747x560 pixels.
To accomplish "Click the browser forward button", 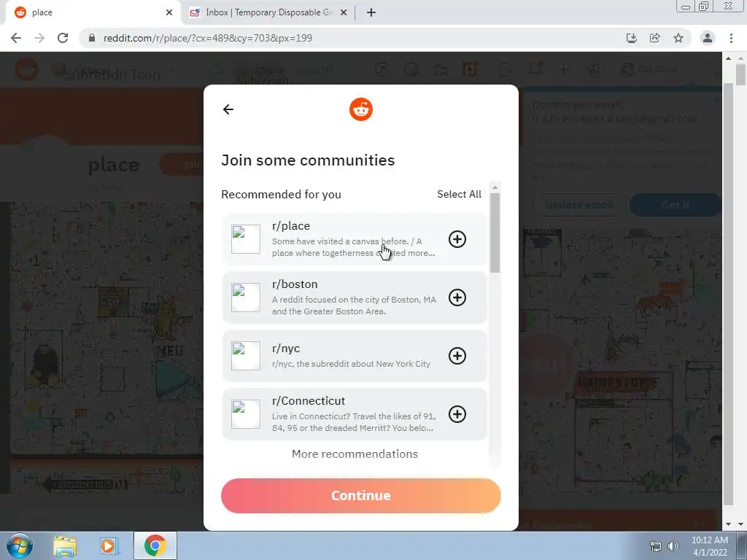I will coord(39,38).
